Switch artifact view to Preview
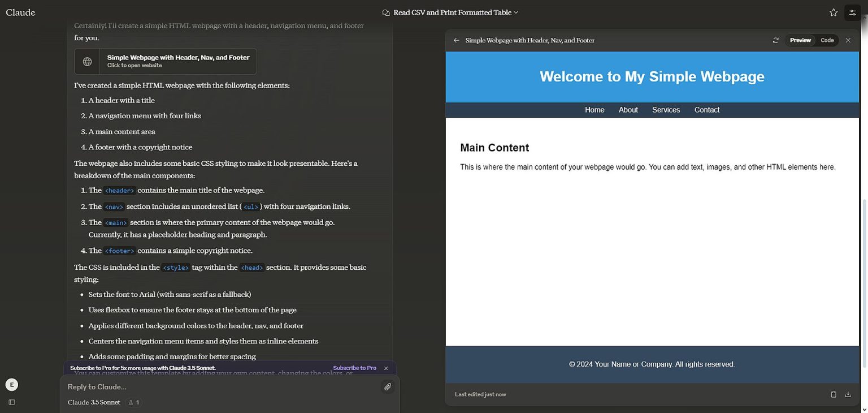 (800, 40)
